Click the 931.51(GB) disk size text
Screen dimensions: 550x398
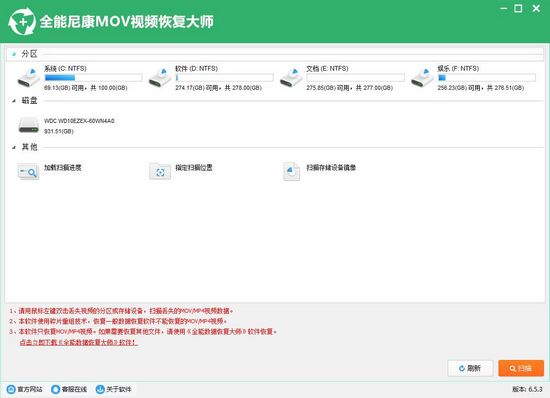coord(59,131)
